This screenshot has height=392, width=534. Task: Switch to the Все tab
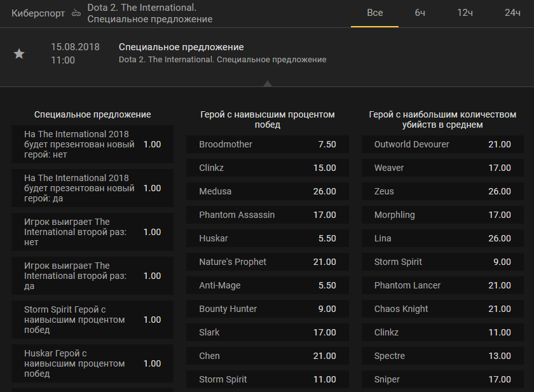374,13
